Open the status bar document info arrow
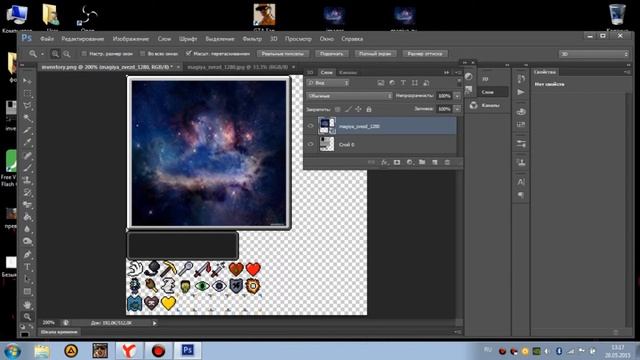 pos(155,323)
